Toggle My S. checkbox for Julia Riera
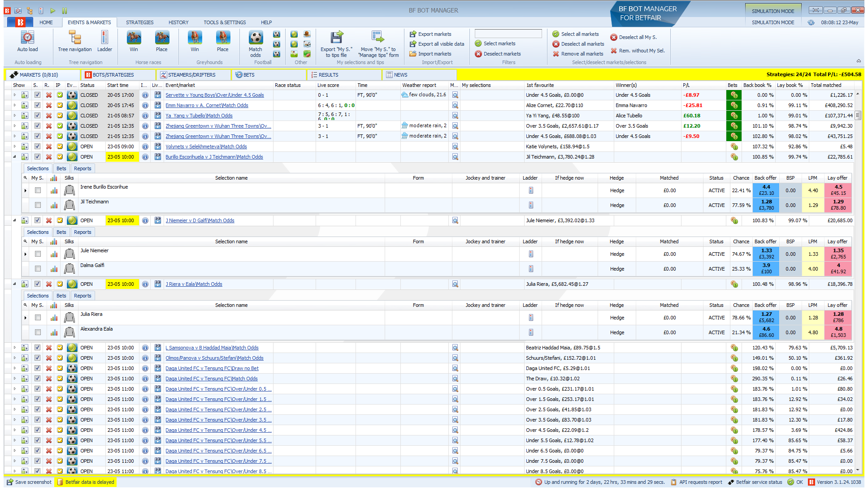Image resolution: width=868 pixels, height=491 pixels. coord(38,318)
